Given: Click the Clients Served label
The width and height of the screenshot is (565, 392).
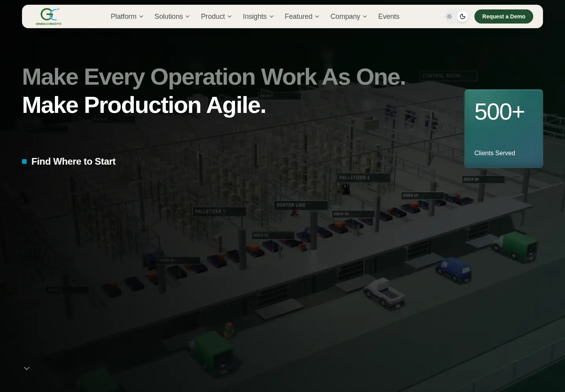Looking at the screenshot, I should (x=495, y=153).
